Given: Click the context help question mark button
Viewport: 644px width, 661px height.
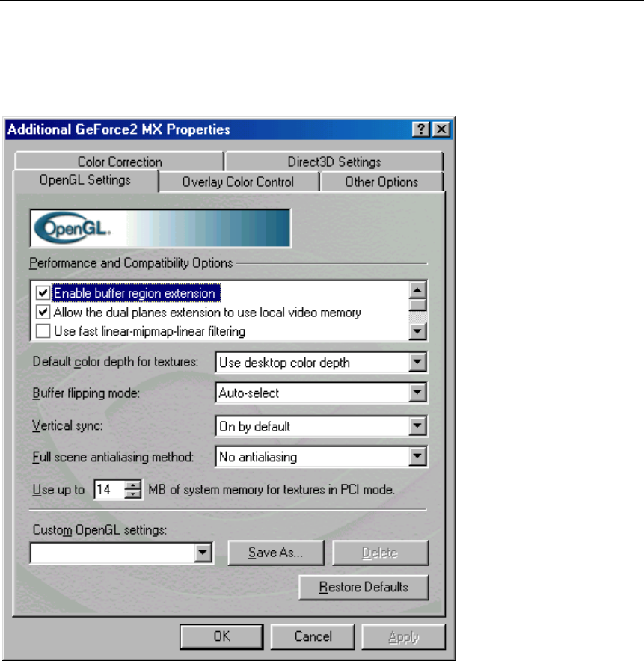Looking at the screenshot, I should point(420,129).
